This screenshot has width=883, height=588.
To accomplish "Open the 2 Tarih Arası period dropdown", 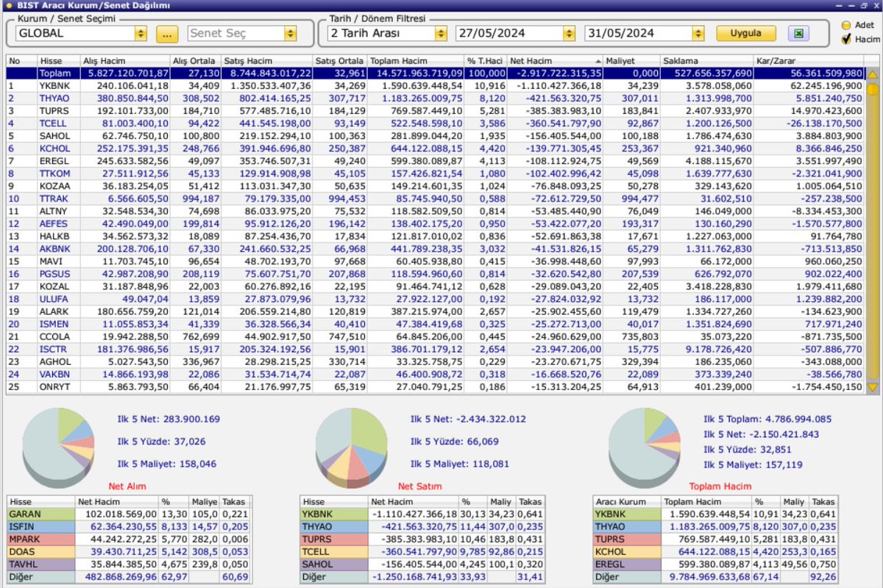I will 441,34.
